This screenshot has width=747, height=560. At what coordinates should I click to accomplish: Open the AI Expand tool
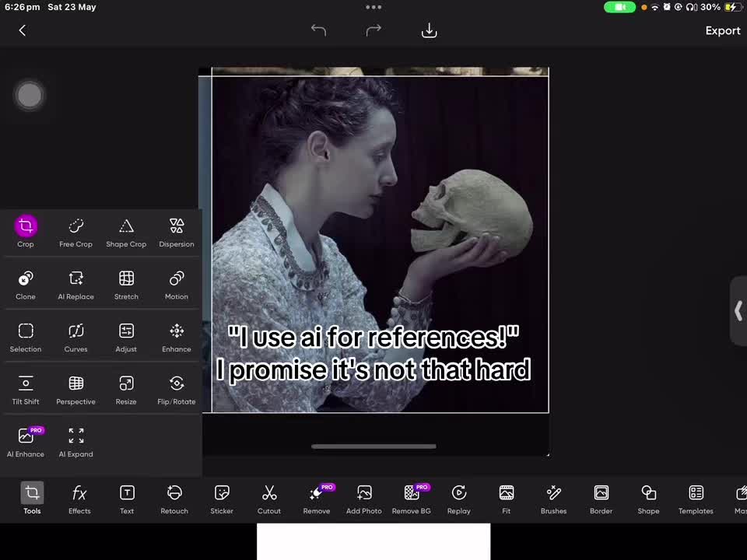pyautogui.click(x=75, y=443)
